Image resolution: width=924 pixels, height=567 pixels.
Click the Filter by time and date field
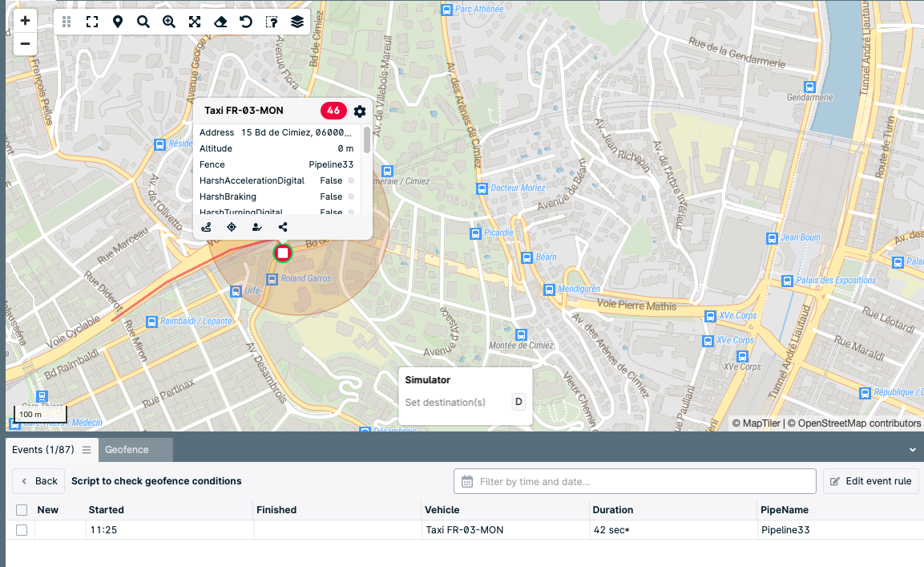pos(635,481)
